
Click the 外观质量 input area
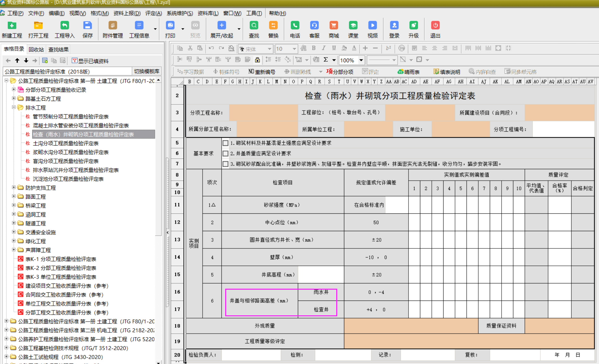[x=411, y=326]
